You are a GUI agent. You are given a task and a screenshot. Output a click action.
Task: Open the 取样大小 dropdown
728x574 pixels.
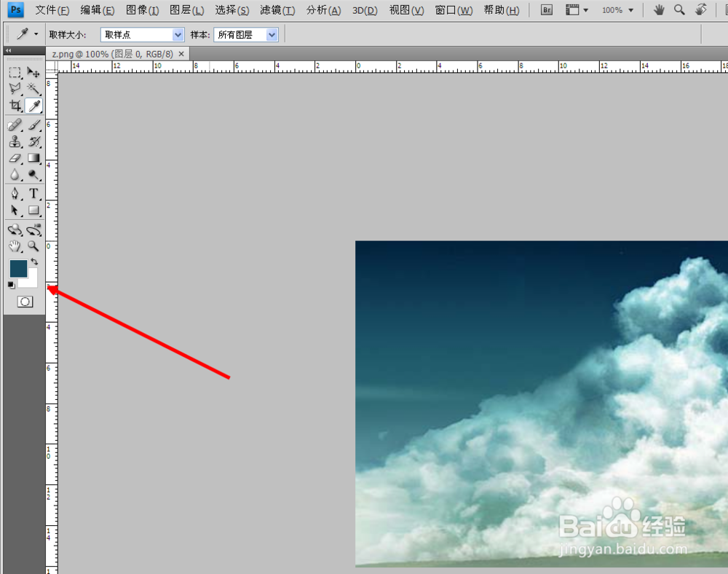pyautogui.click(x=142, y=35)
